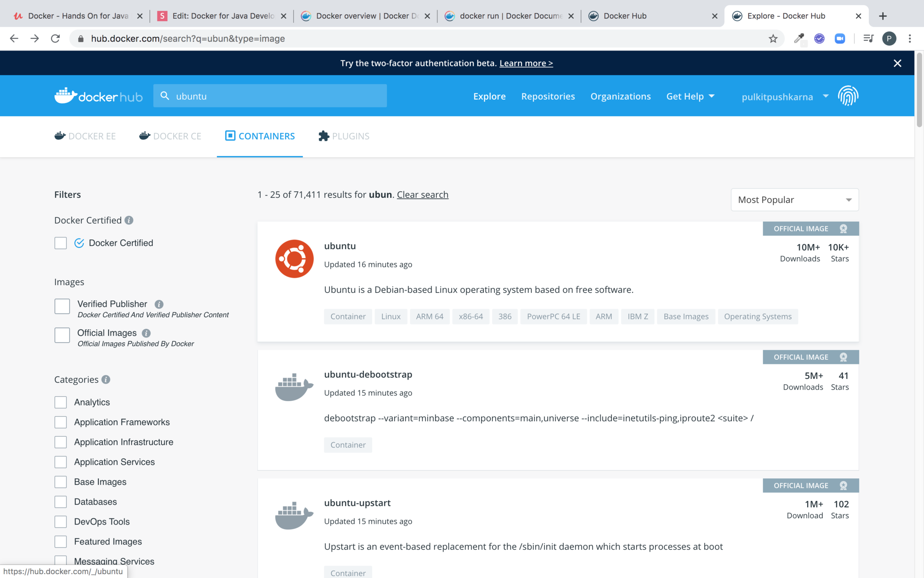Screen dimensions: 924x578
Task: Click the Clear search link
Action: click(x=422, y=194)
